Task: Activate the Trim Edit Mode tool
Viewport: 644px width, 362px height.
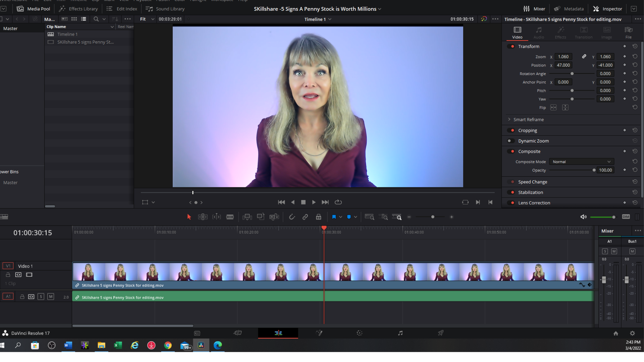Action: [203, 217]
